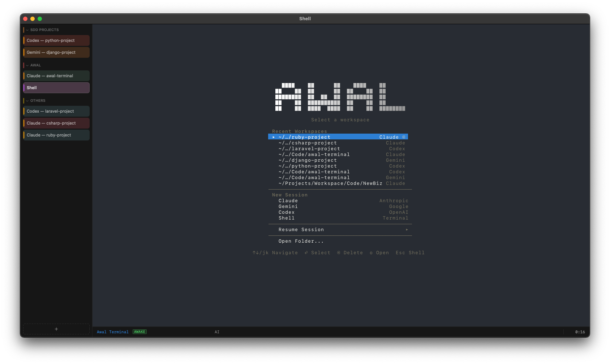Click the AI indicator in the status bar

(216, 331)
